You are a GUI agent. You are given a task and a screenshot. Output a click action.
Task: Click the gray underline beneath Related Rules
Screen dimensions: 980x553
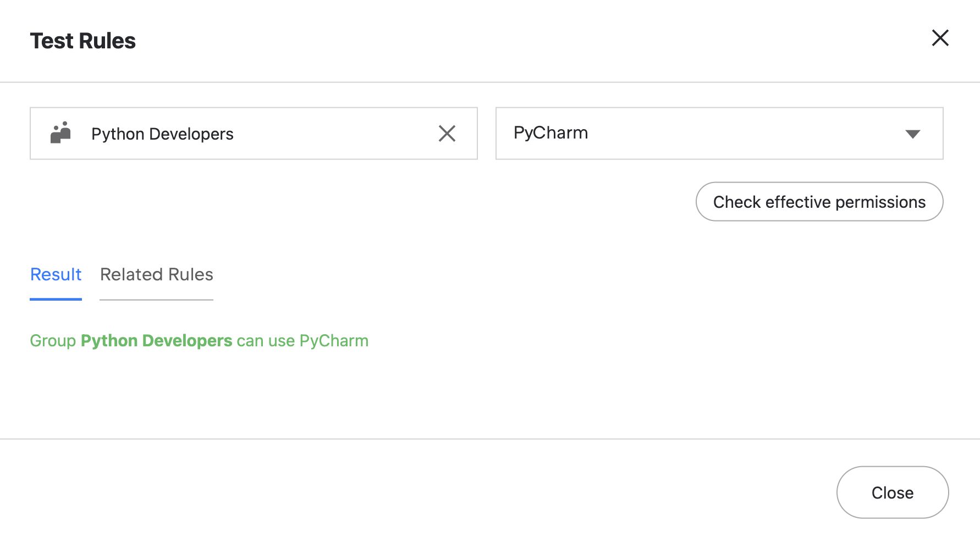(156, 300)
